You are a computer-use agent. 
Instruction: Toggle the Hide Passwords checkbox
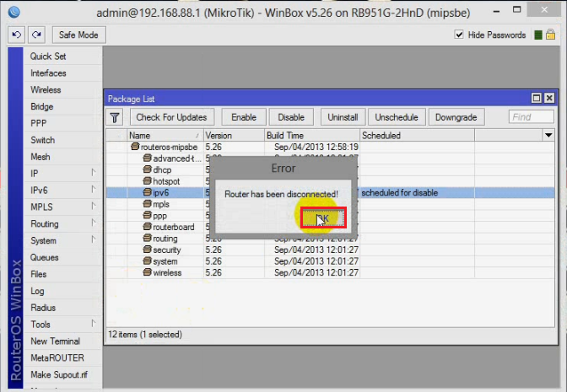459,35
